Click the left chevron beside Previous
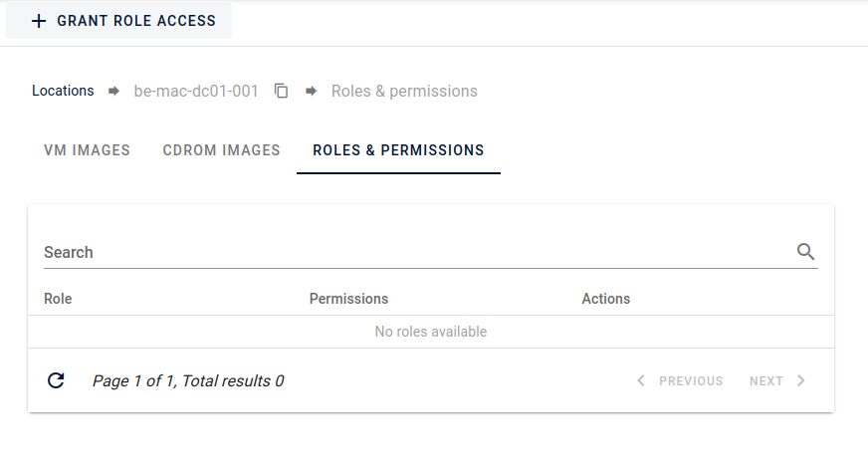The width and height of the screenshot is (868, 476). [x=641, y=380]
